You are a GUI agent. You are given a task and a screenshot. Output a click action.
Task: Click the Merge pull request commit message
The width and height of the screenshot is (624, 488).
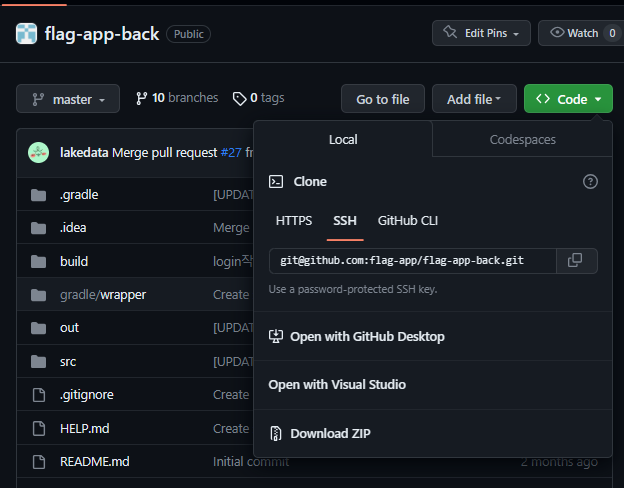165,152
